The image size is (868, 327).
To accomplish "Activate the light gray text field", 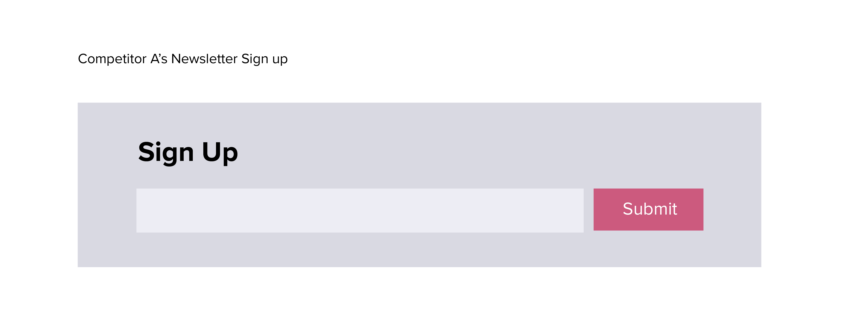I will (360, 210).
